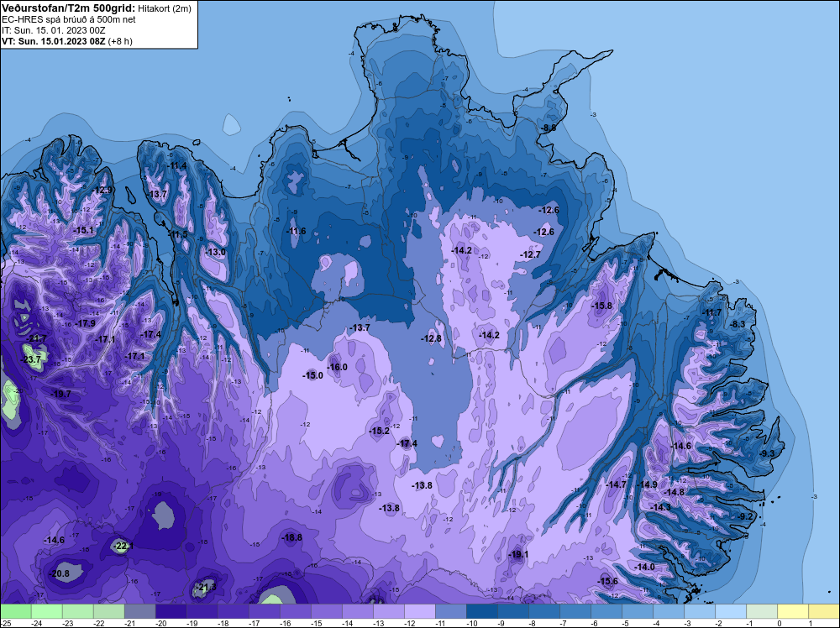This screenshot has width=840, height=628.
Task: Click the '-5' legend scale number
Action: point(625,623)
